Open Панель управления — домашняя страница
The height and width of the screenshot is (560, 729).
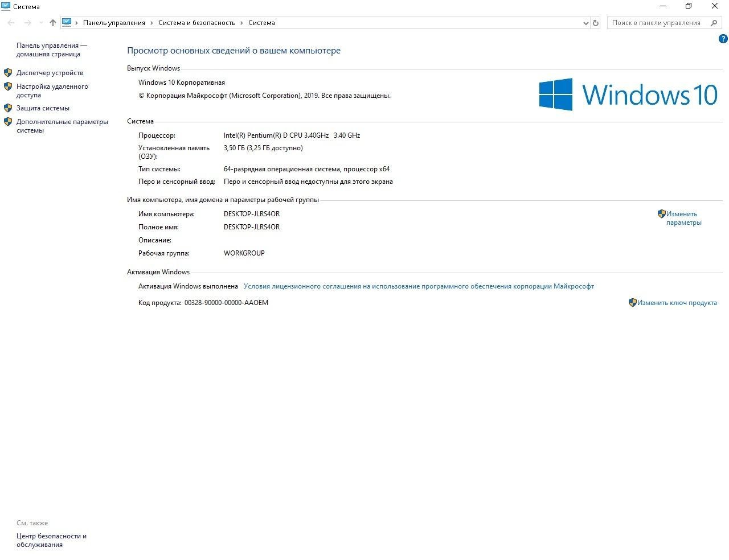52,50
